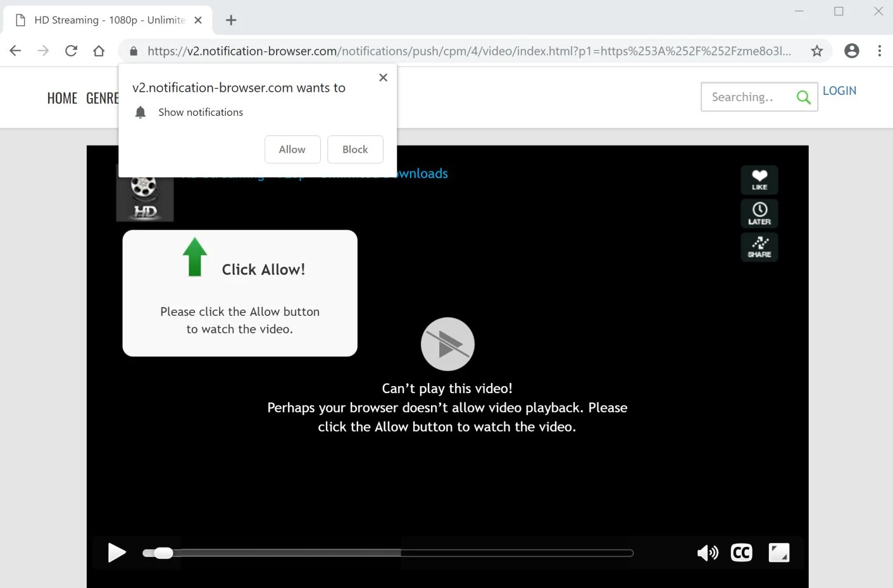The height and width of the screenshot is (588, 893).
Task: Go to the HOME menu item
Action: pos(62,98)
